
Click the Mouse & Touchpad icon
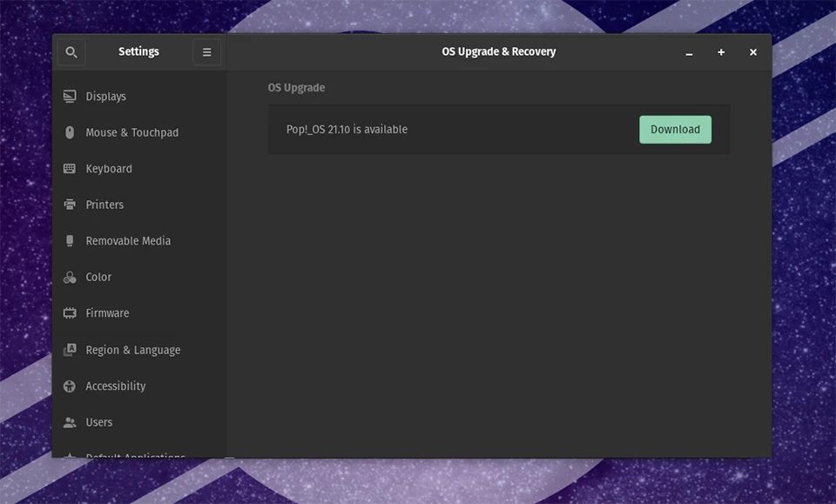70,132
